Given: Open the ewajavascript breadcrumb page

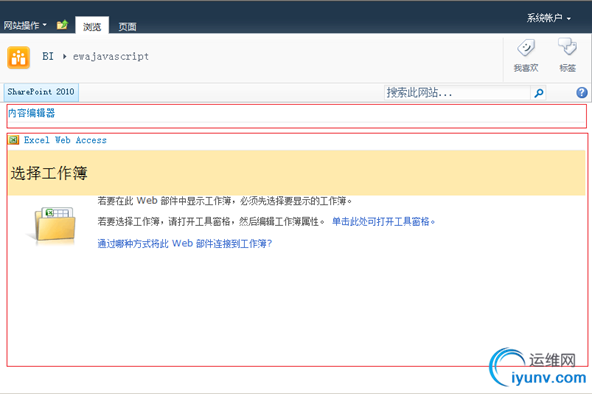Looking at the screenshot, I should click(111, 57).
